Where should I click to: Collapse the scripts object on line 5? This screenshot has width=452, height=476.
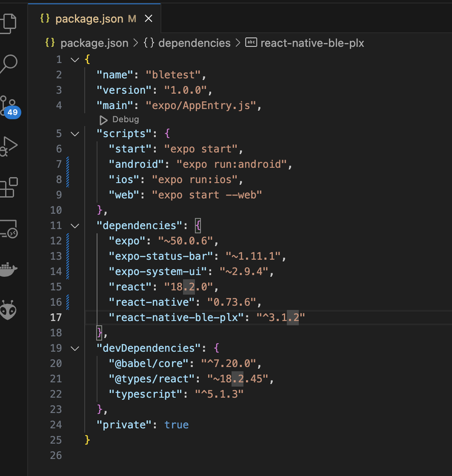75,133
